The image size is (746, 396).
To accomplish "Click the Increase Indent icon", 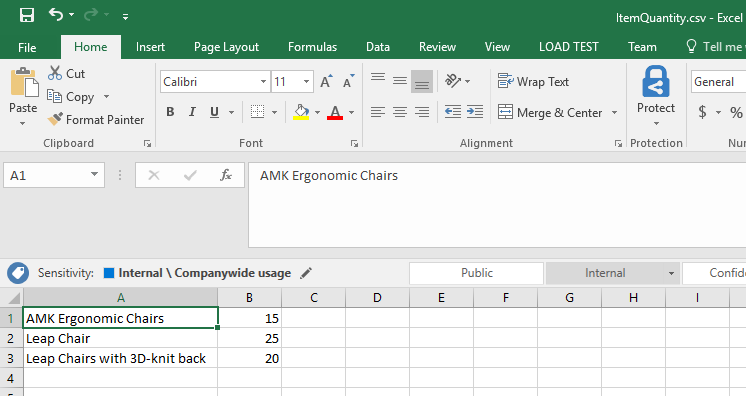I will point(475,112).
